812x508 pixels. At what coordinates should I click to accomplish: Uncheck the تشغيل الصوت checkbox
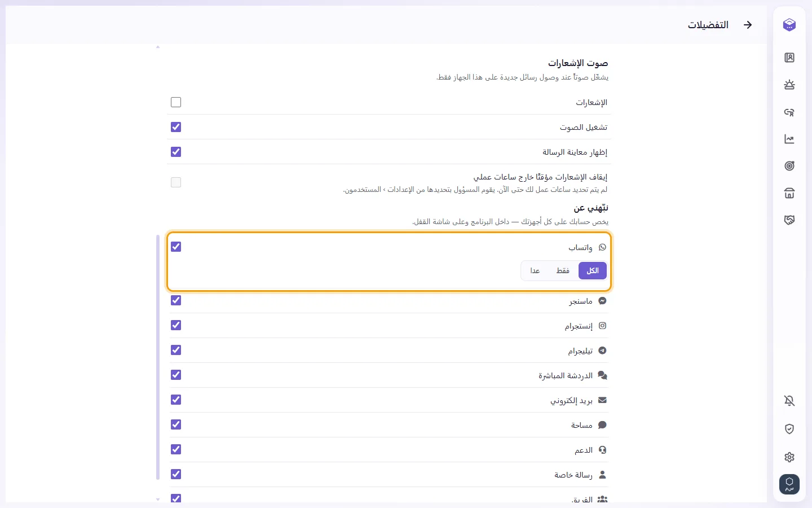click(x=176, y=127)
